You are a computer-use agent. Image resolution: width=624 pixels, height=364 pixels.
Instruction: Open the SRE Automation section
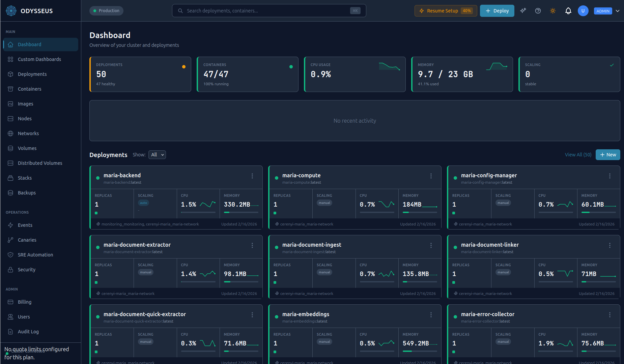tap(35, 254)
